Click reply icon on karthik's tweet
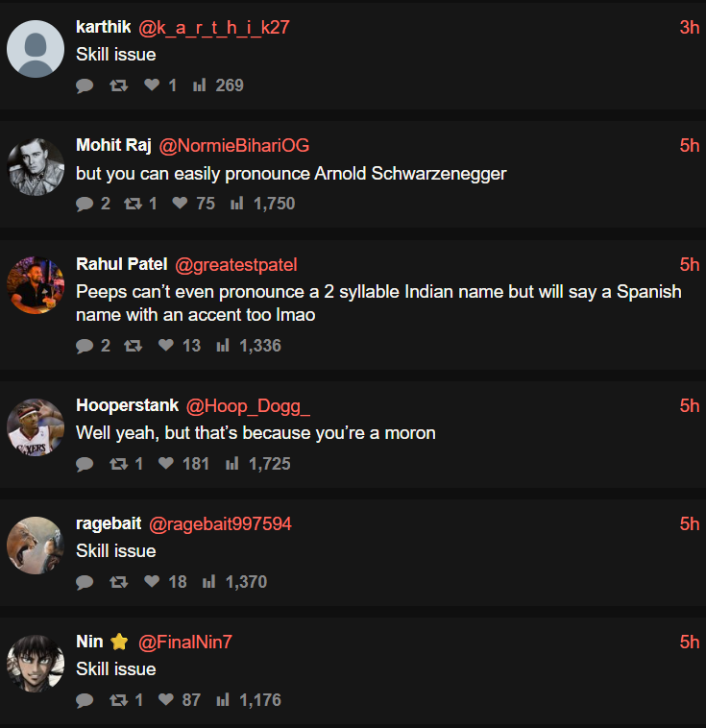 85,85
